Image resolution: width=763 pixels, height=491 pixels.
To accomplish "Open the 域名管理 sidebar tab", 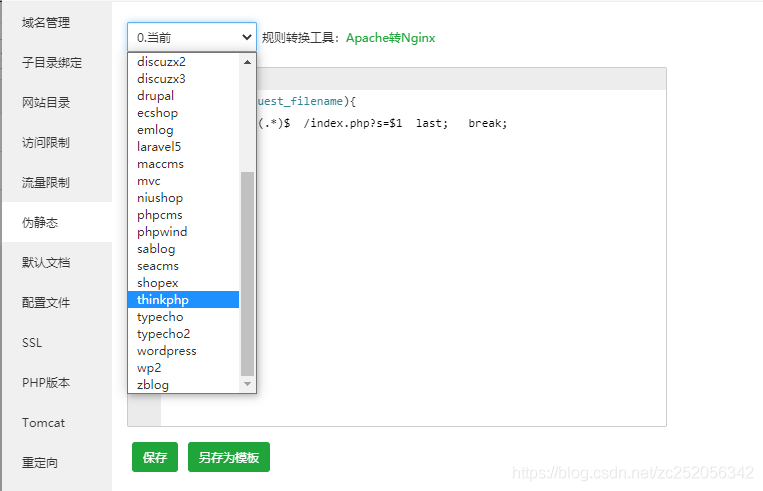I will 57,22.
